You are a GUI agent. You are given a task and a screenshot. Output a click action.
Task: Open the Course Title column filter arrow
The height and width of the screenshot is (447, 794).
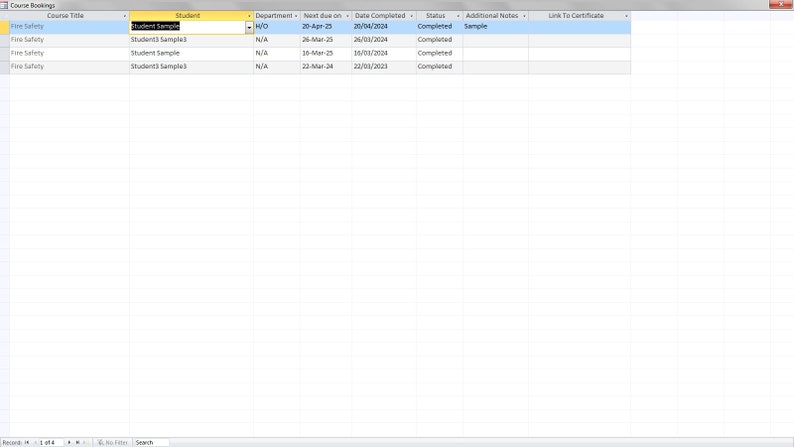(x=125, y=16)
